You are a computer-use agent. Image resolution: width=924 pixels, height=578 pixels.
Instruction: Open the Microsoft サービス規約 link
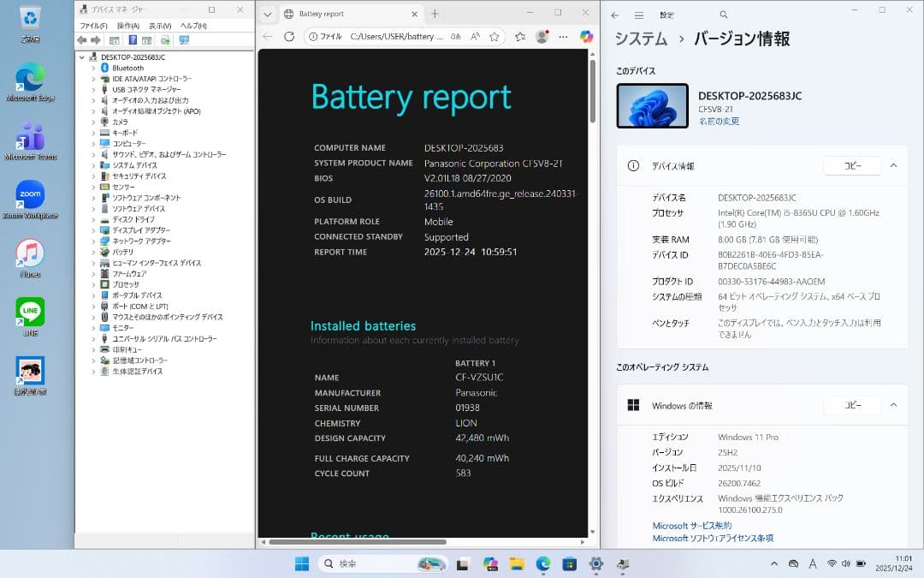692,526
